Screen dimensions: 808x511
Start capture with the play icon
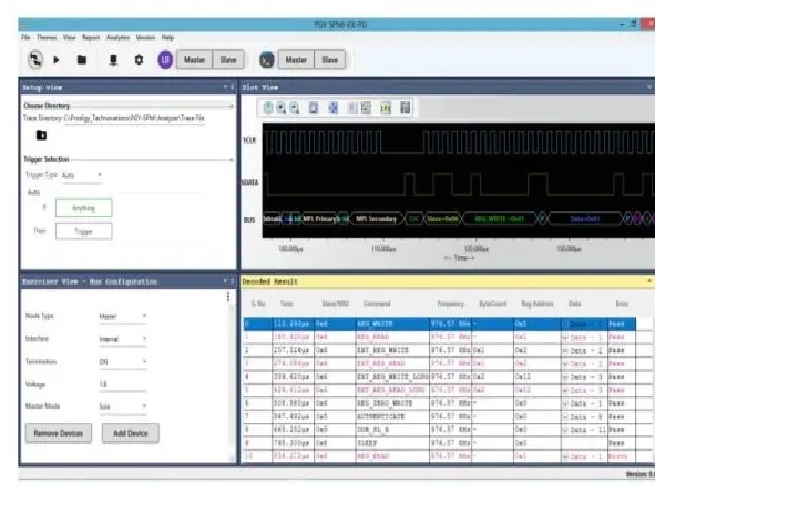(x=56, y=60)
